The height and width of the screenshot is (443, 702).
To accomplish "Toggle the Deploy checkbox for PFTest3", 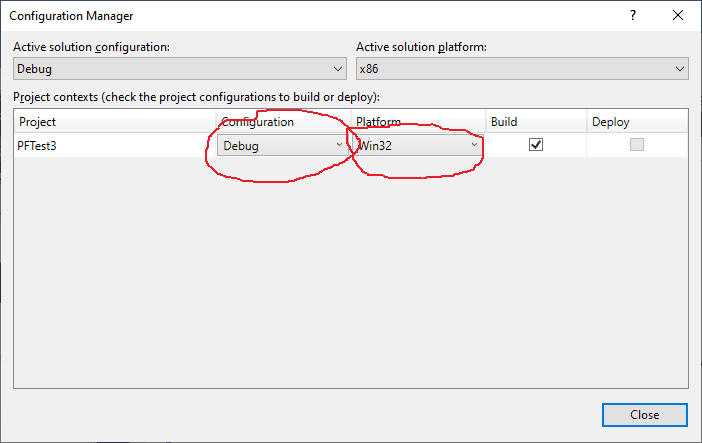I will pyautogui.click(x=637, y=145).
